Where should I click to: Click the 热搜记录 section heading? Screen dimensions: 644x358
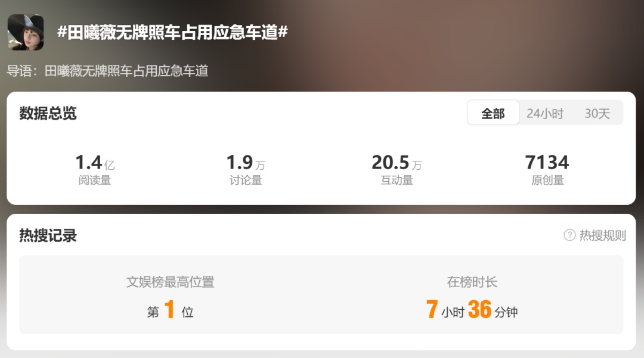coord(48,235)
